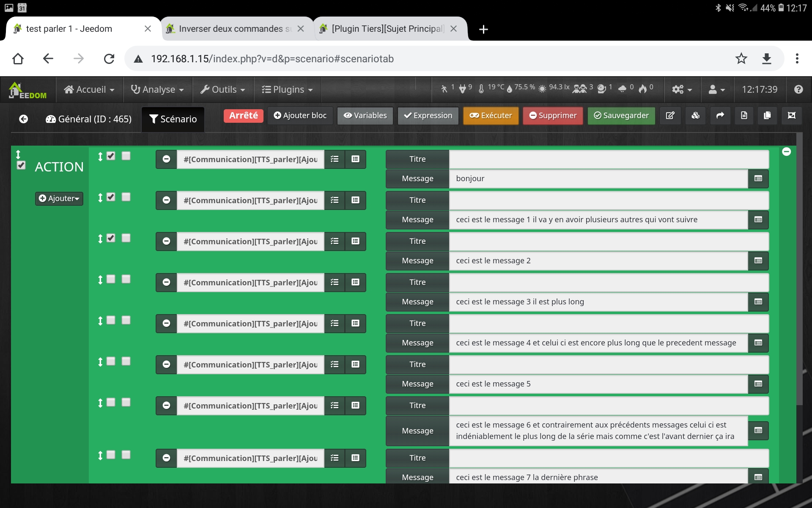Check the parallel box of bonjour row
The width and height of the screenshot is (812, 508).
coord(126,156)
